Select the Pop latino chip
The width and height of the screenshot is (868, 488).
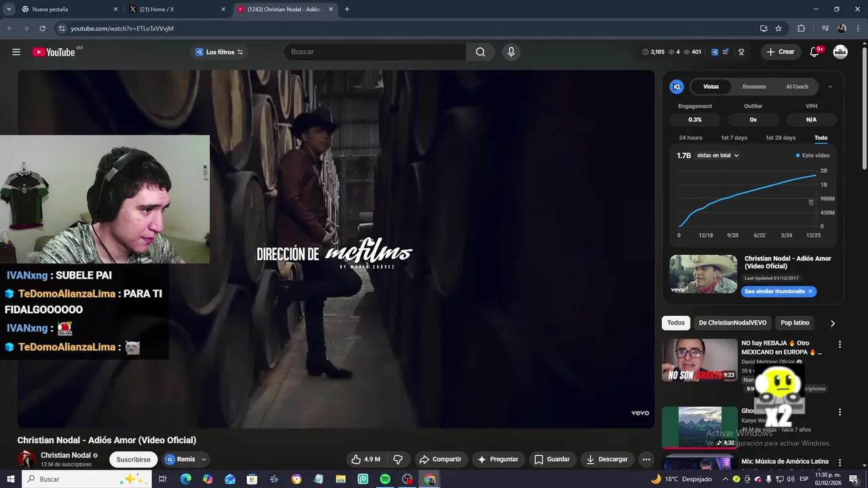point(795,323)
